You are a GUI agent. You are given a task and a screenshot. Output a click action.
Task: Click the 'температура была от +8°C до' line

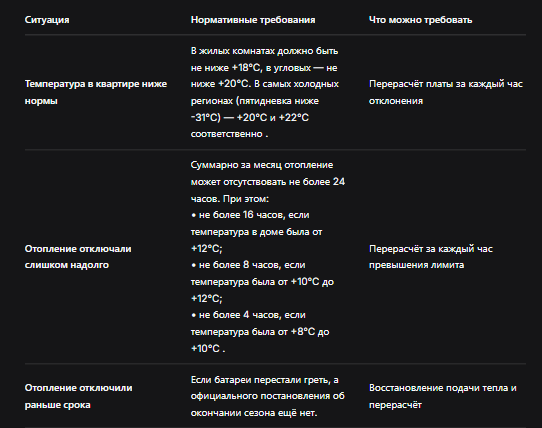tap(260, 332)
